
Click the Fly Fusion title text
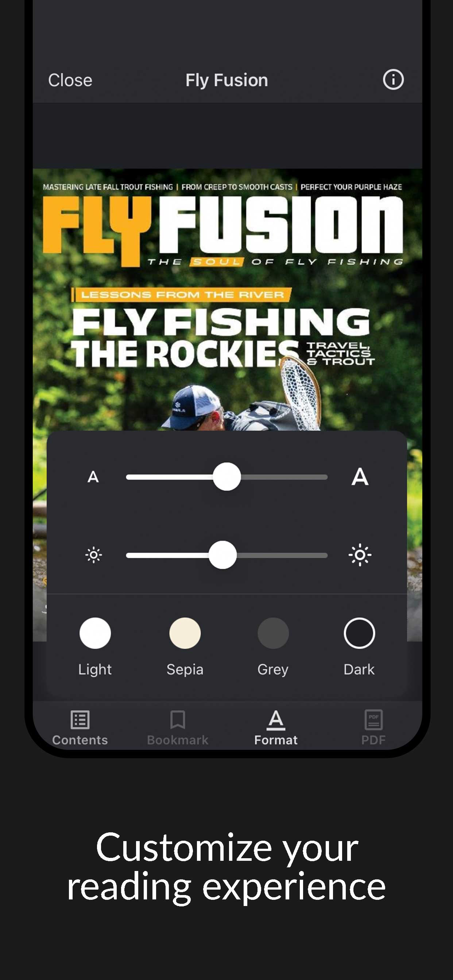tap(227, 80)
